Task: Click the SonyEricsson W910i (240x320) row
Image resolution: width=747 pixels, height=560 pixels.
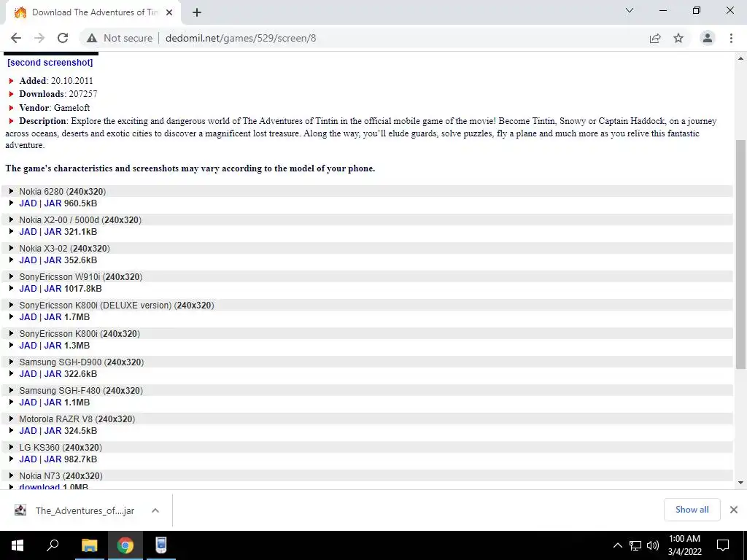Action: [367, 276]
